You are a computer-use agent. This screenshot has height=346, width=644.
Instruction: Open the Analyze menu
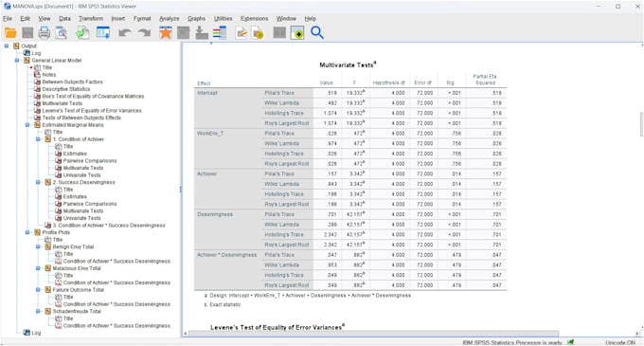point(170,19)
